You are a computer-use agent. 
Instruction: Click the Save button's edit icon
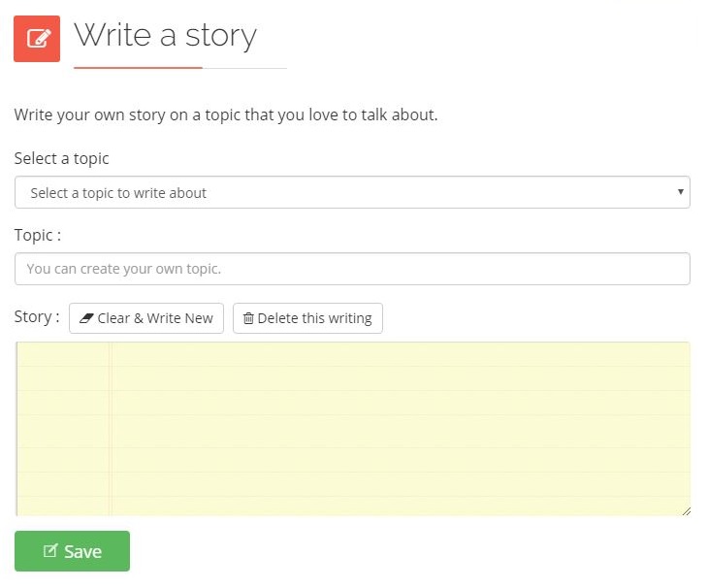click(50, 551)
